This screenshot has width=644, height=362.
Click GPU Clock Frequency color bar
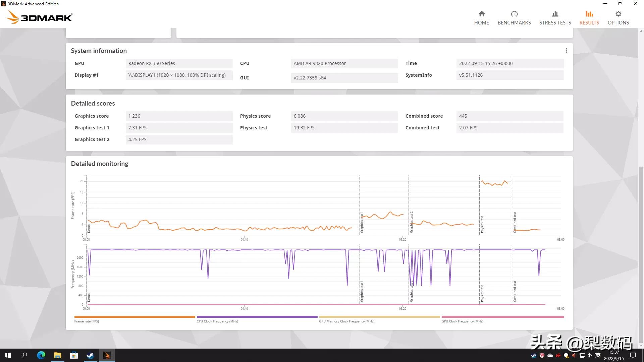click(502, 317)
